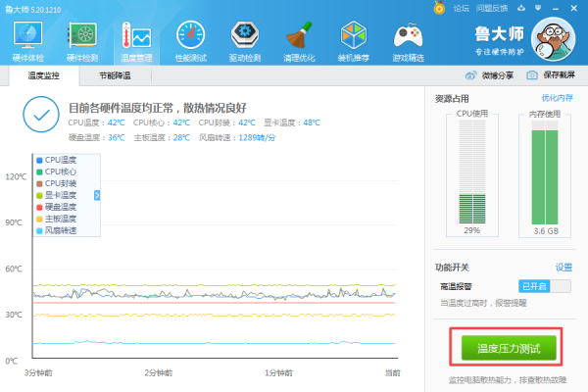Click CPU封装 42℃ reading

[227, 122]
